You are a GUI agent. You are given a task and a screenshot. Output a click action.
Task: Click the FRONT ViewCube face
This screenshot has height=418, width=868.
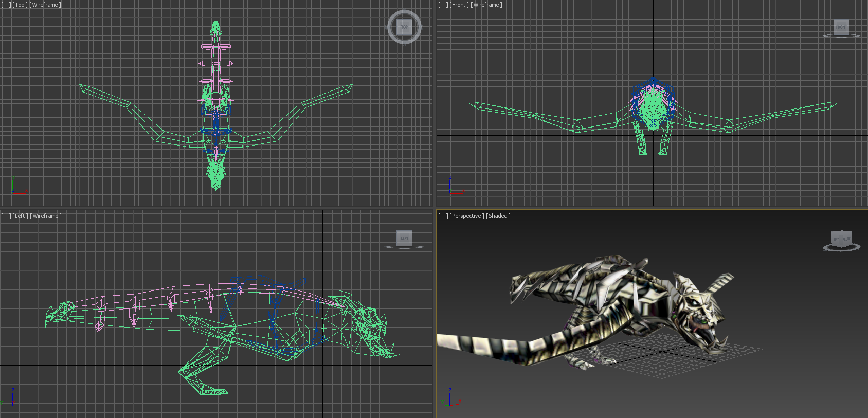click(x=841, y=27)
